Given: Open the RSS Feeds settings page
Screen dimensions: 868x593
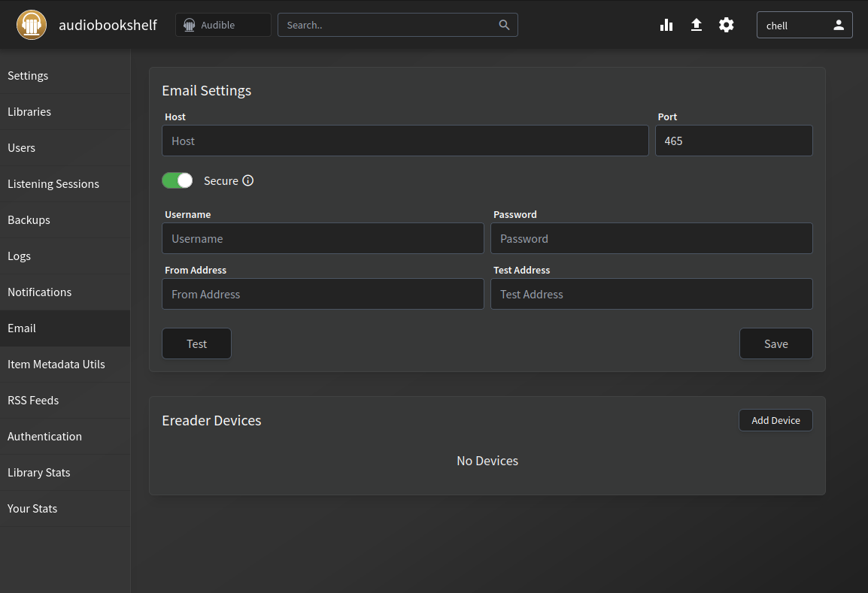Looking at the screenshot, I should coord(33,400).
